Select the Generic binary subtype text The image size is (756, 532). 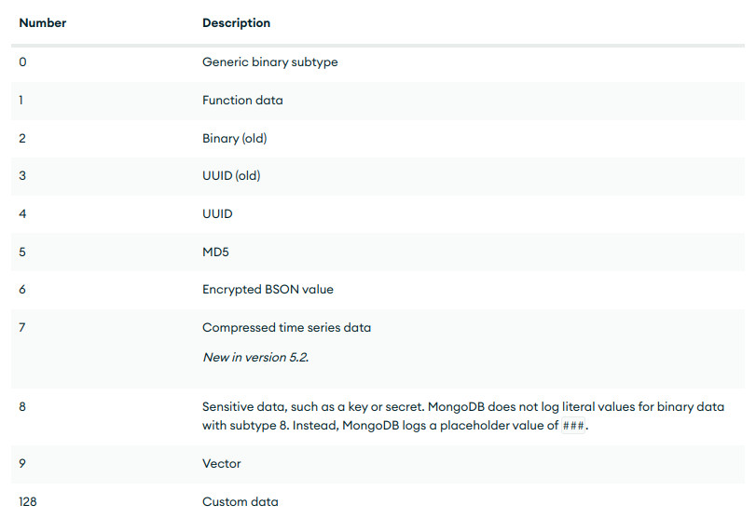click(270, 62)
